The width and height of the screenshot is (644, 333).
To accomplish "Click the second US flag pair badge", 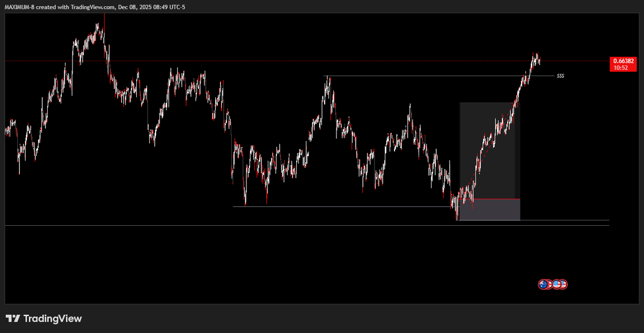I will coord(560,284).
